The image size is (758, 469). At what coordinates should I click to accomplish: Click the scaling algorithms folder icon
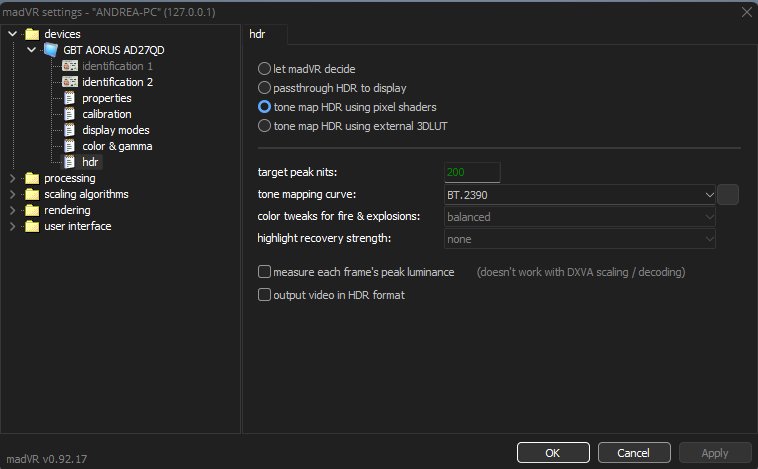point(32,194)
